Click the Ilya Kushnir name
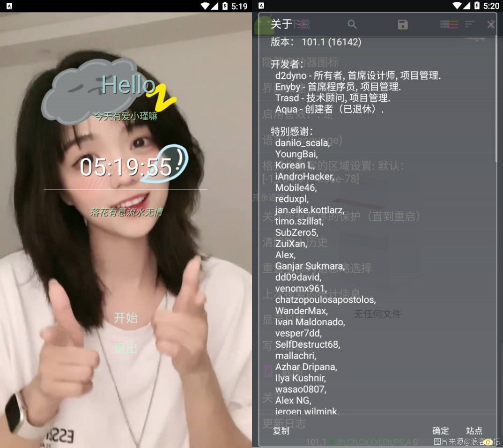Screen dimensions: 503x448 301,378
